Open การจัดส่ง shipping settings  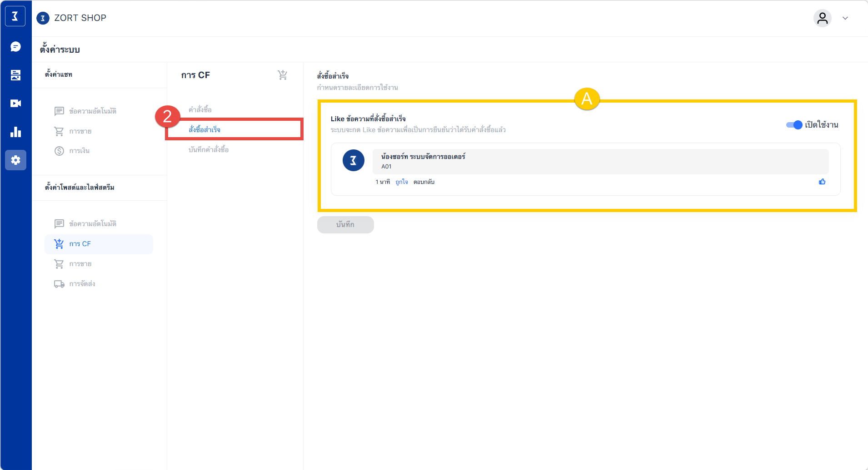coord(82,284)
